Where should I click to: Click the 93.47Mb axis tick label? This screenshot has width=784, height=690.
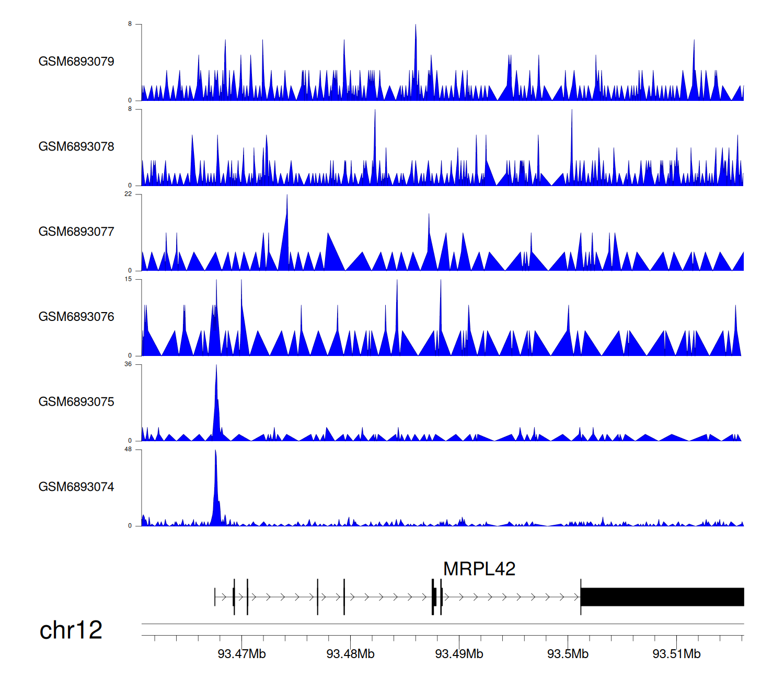coord(241,654)
